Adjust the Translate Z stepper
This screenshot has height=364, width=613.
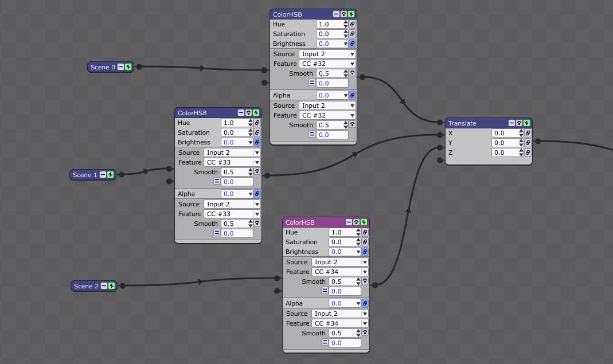coord(521,152)
